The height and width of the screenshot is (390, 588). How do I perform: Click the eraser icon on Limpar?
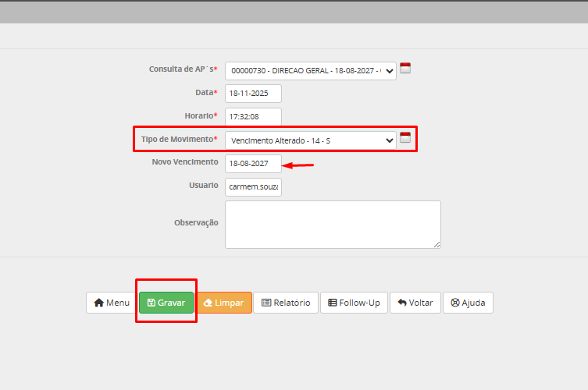(x=208, y=303)
